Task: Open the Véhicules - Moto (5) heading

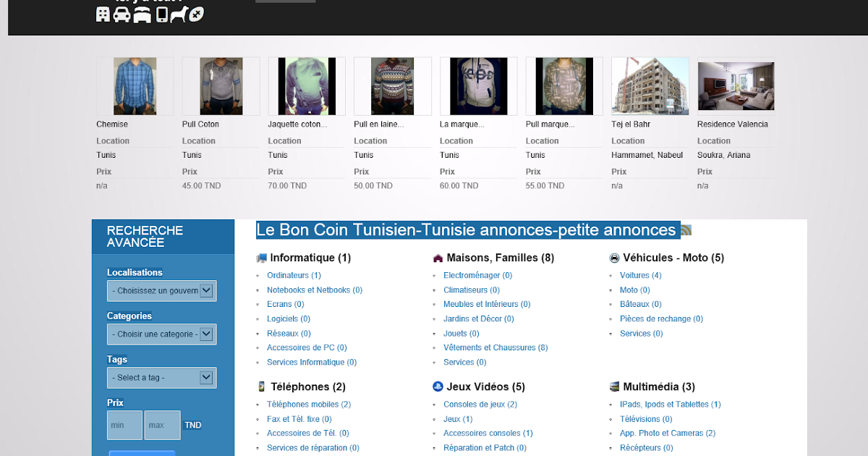Action: coord(673,258)
